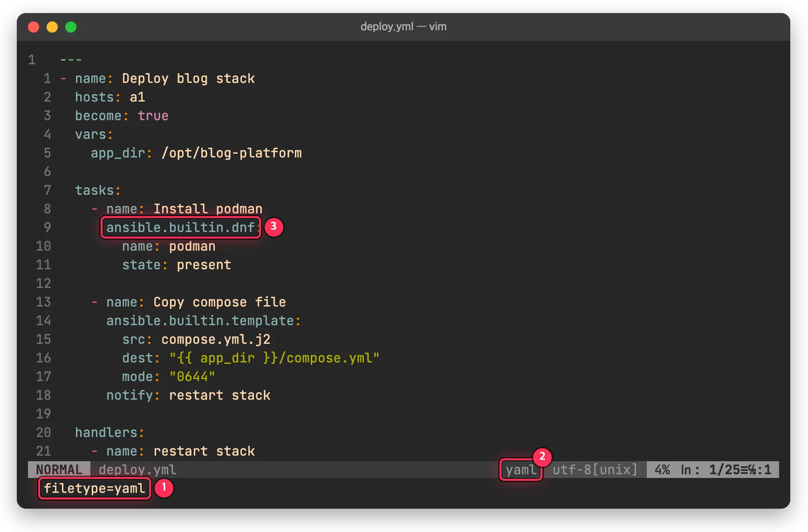Viewport: 808px width, 532px height.
Task: Click line number 19 in the gutter
Action: coord(43,414)
